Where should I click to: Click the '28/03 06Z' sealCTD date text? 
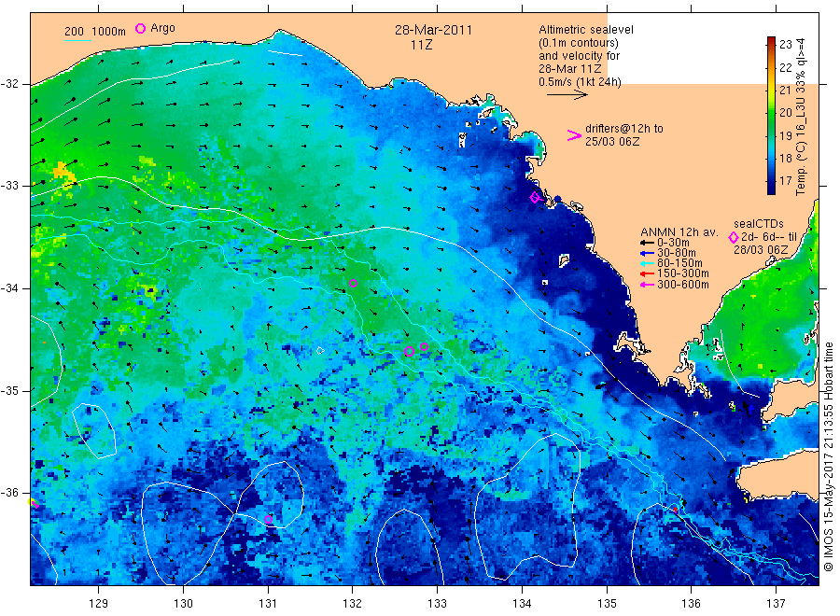tap(761, 250)
